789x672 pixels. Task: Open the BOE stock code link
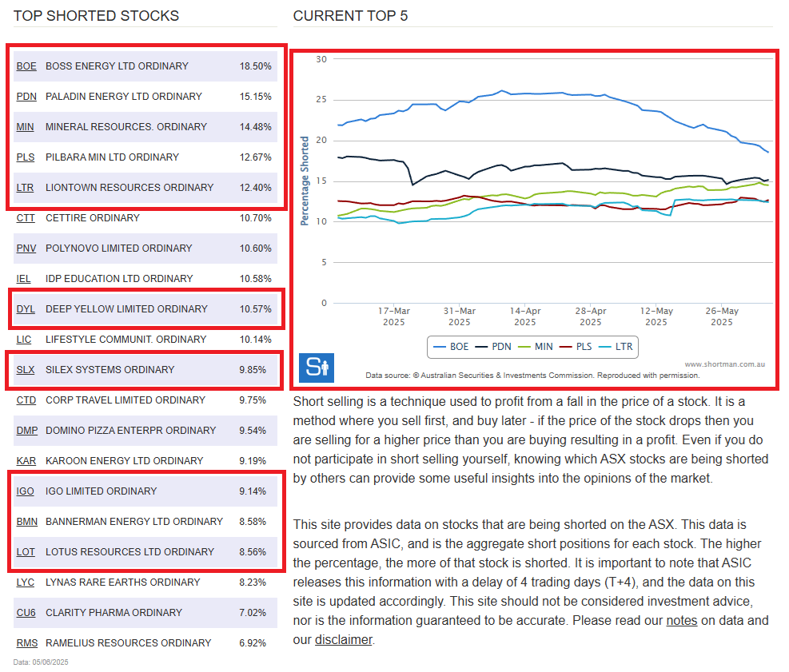pos(26,66)
